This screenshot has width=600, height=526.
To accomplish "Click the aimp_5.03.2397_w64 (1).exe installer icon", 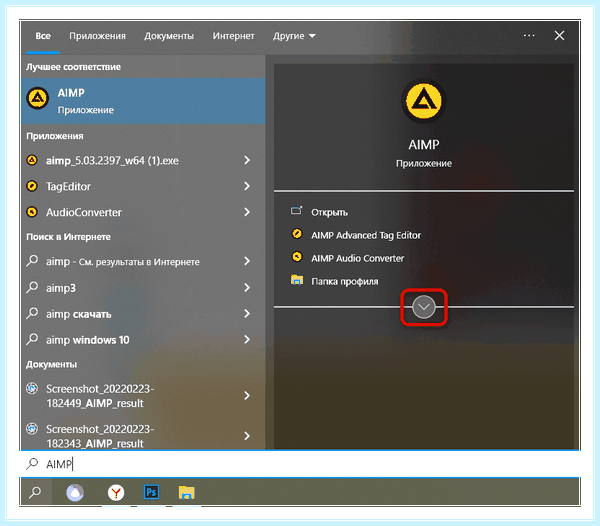I will (x=32, y=160).
